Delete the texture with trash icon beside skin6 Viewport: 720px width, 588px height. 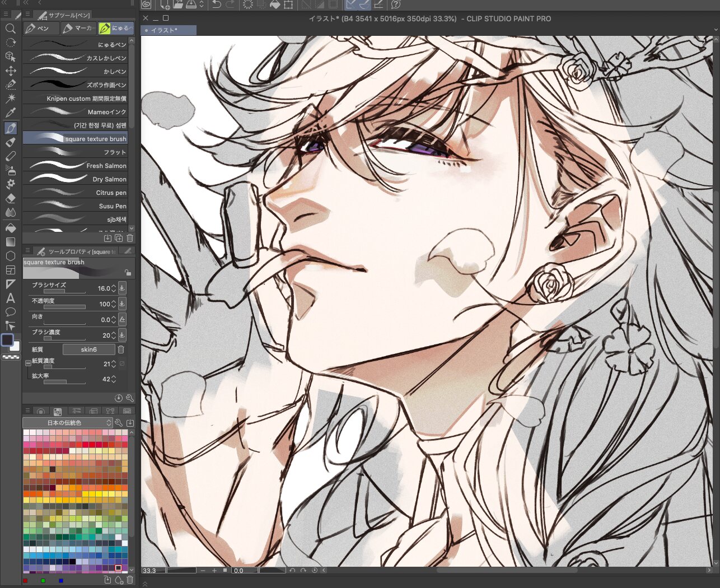pyautogui.click(x=121, y=349)
